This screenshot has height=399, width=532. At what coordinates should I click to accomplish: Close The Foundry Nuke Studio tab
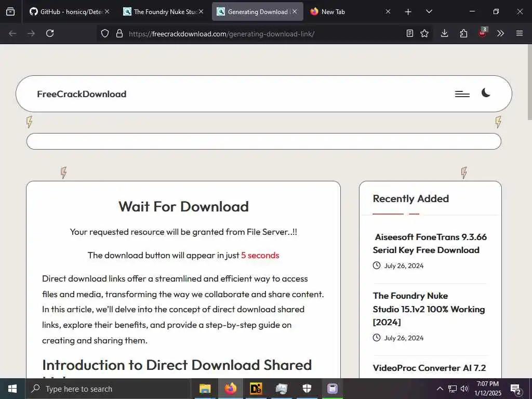(201, 11)
